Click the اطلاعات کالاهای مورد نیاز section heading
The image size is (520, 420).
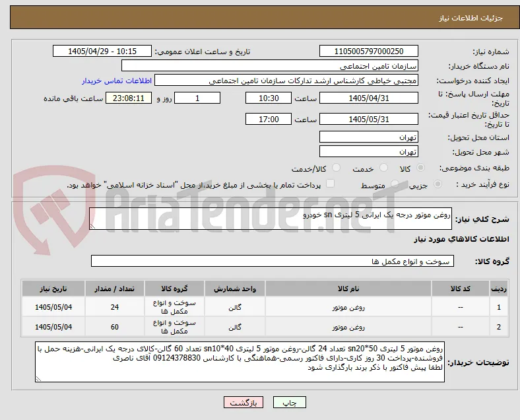(461, 239)
